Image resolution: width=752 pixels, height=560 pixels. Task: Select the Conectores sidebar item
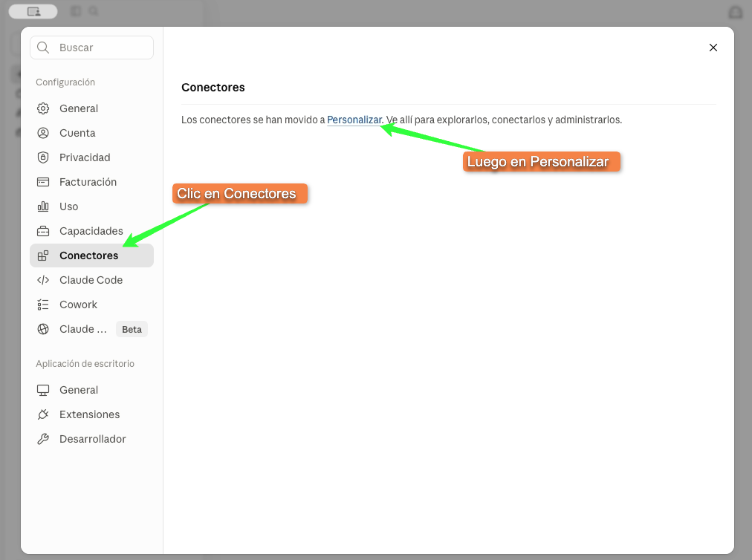point(91,255)
